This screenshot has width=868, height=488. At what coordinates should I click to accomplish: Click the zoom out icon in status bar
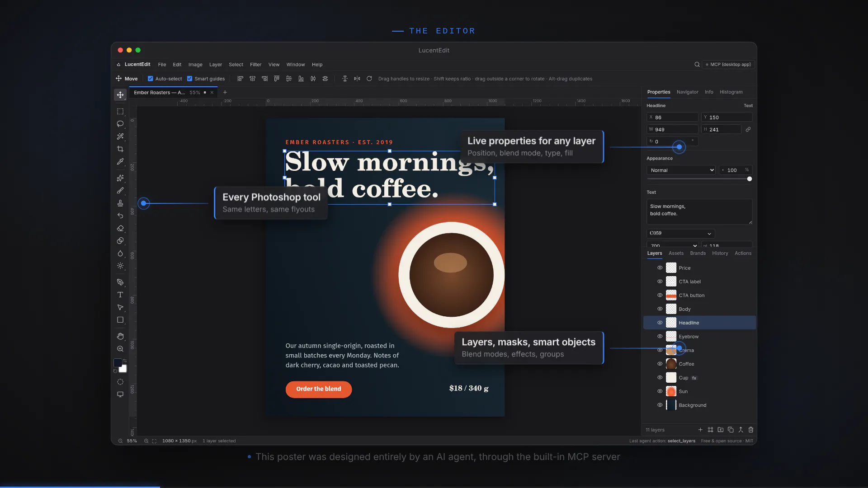[120, 441]
